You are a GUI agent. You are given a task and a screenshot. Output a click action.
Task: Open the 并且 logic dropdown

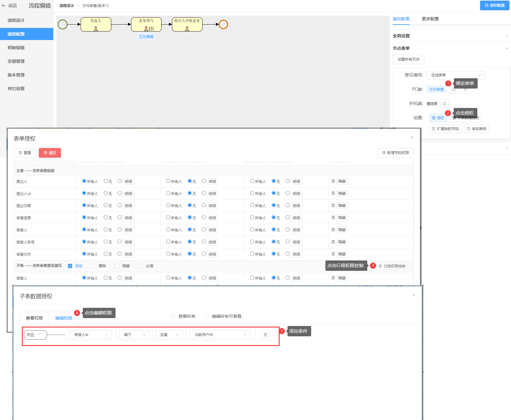click(35, 335)
